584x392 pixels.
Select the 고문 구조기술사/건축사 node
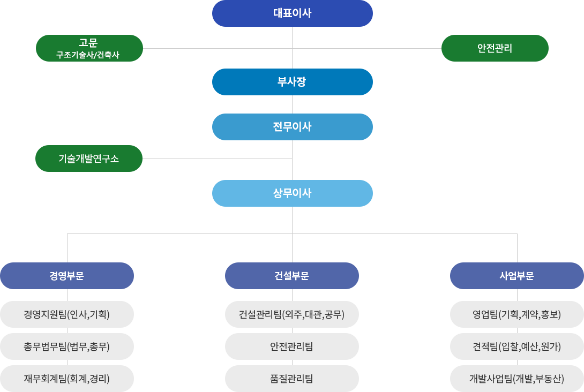pyautogui.click(x=89, y=48)
